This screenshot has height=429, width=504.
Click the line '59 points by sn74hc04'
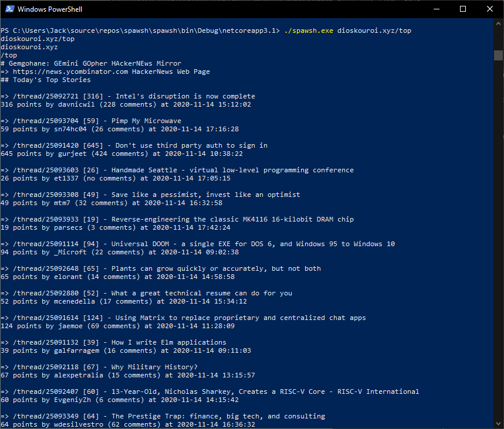click(120, 129)
